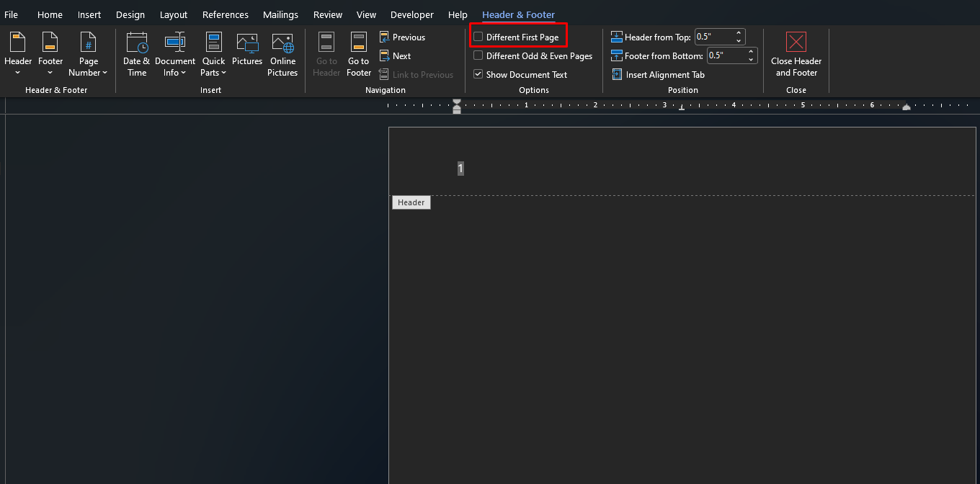Open the Help tab
The image size is (980, 484).
click(x=458, y=14)
